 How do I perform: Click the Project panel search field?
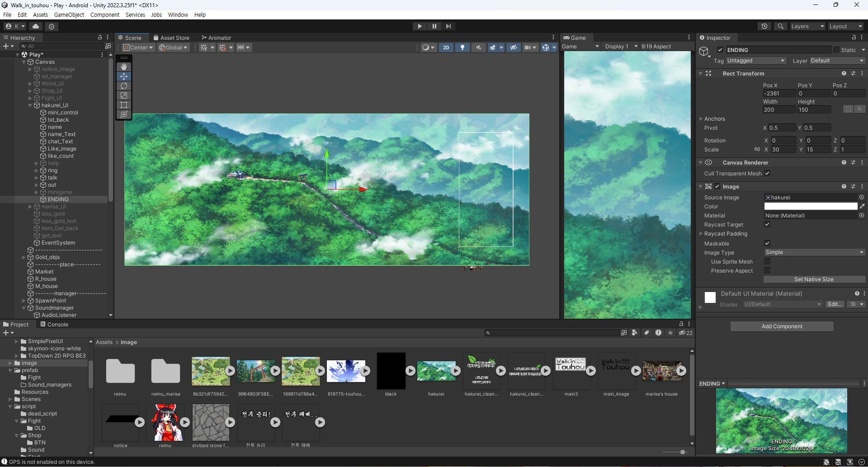point(552,333)
